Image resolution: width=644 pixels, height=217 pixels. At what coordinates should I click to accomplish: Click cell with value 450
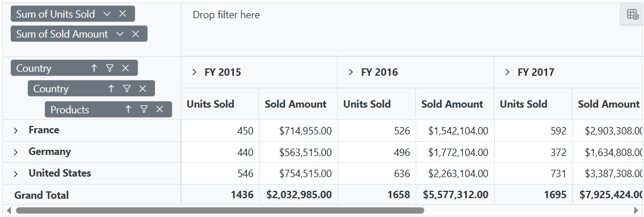tap(220, 130)
